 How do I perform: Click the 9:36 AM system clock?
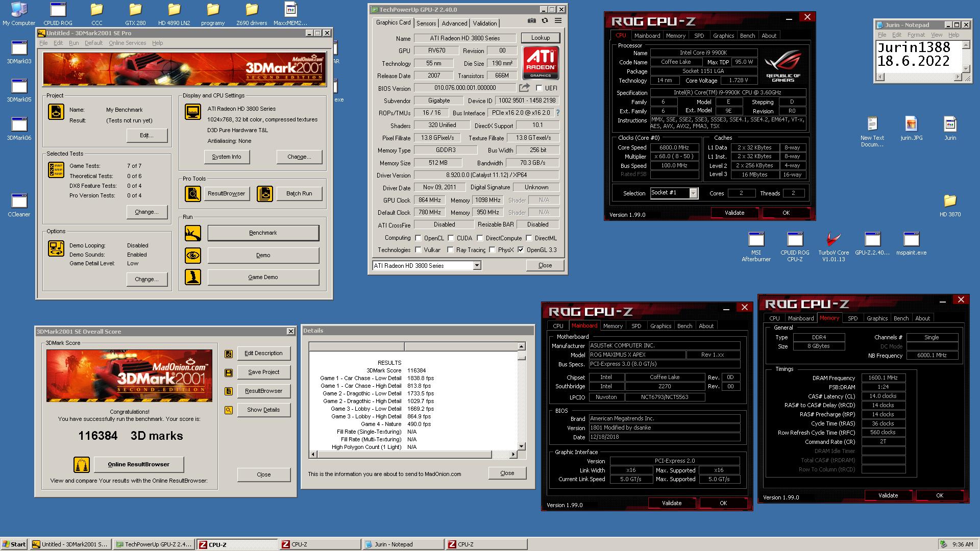tap(963, 544)
